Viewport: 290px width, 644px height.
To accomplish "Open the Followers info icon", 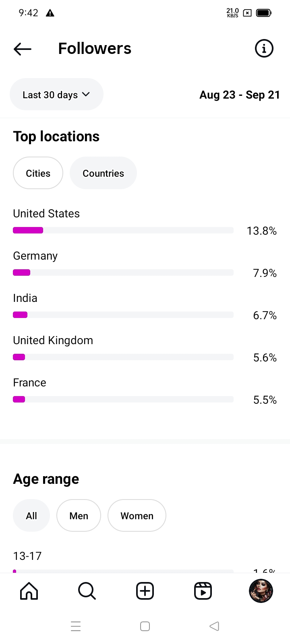I will point(264,49).
